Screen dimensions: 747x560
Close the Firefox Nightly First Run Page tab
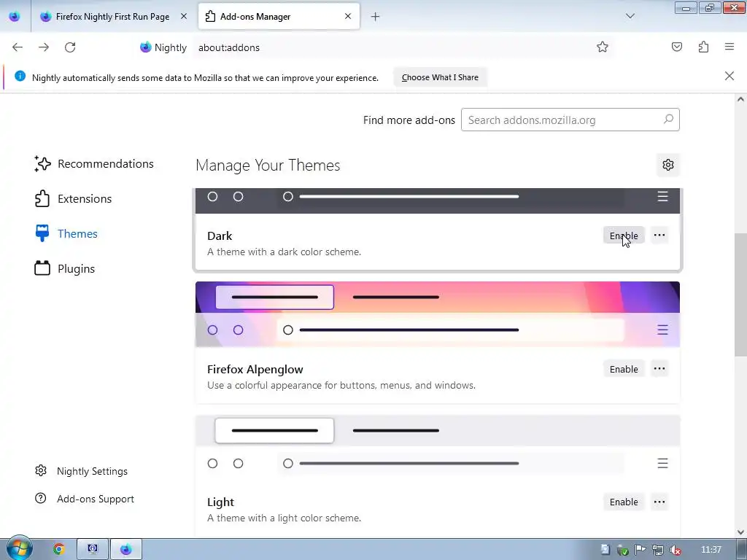coord(184,16)
